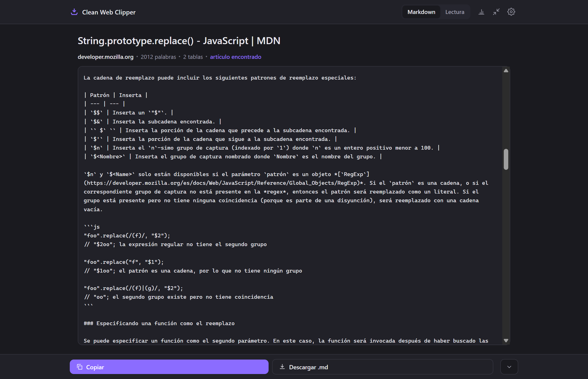
Task: Click the '```js' code fence line
Action: point(92,227)
